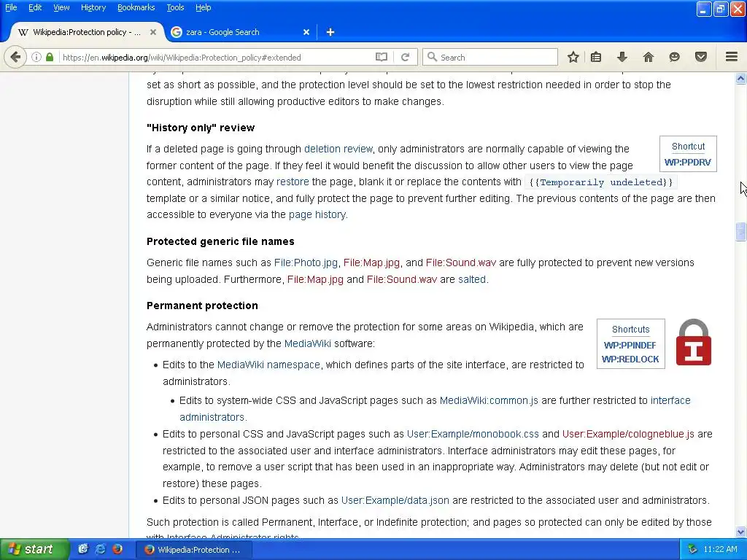Open the User:Example/monobook.css link
Screen dimensions: 747x560
pyautogui.click(x=473, y=435)
